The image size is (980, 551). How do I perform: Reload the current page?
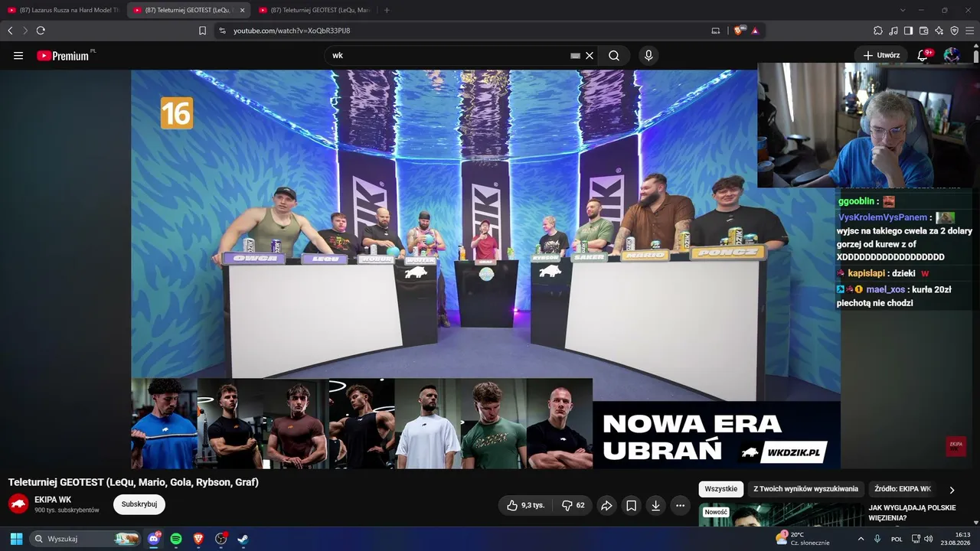tap(41, 31)
